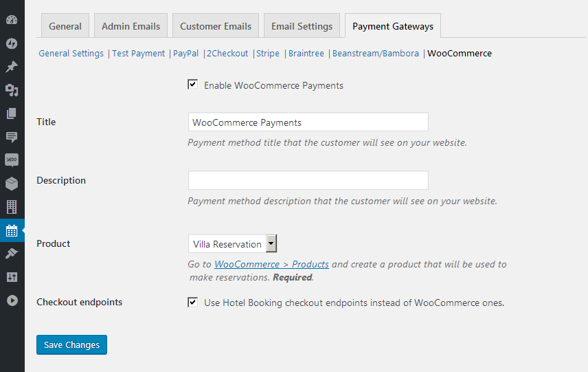The height and width of the screenshot is (372, 588).
Task: Open the Beanstream/Bambora gateway link
Action: [x=376, y=54]
